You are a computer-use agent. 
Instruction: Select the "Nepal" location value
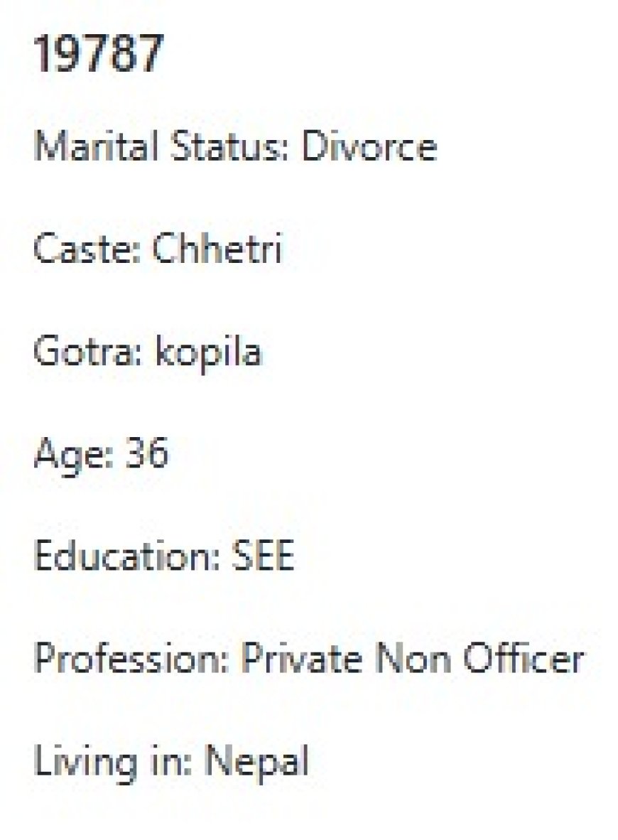(x=256, y=763)
